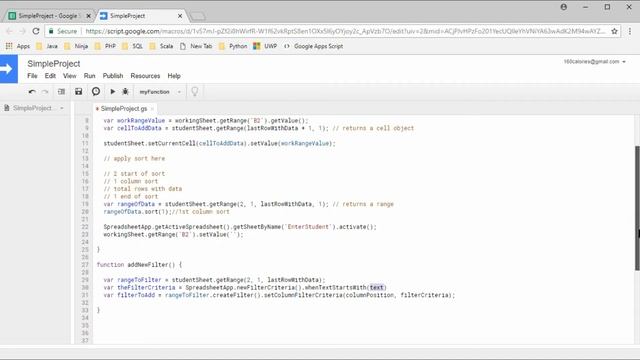Screen dimensions: 640x360
Task: Open the Chrome three-dot menu
Action: pos(630,31)
